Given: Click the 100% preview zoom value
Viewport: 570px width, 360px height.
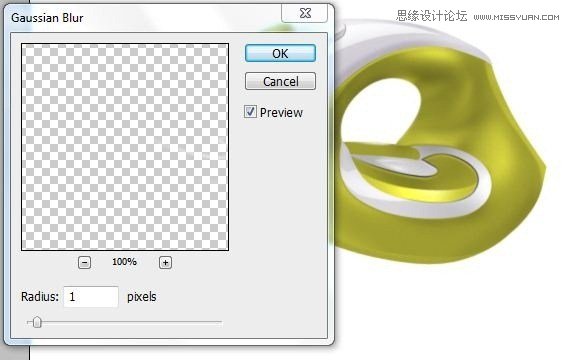Looking at the screenshot, I should coord(124,262).
